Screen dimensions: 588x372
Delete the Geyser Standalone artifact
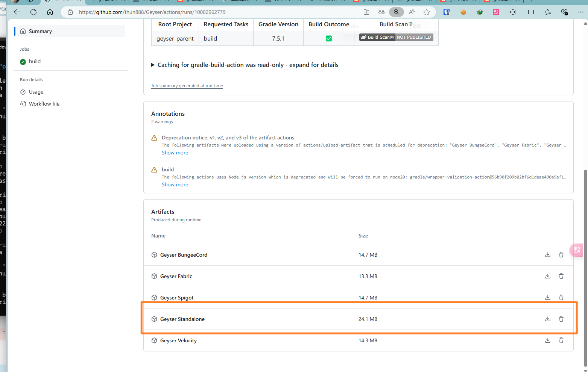point(561,319)
